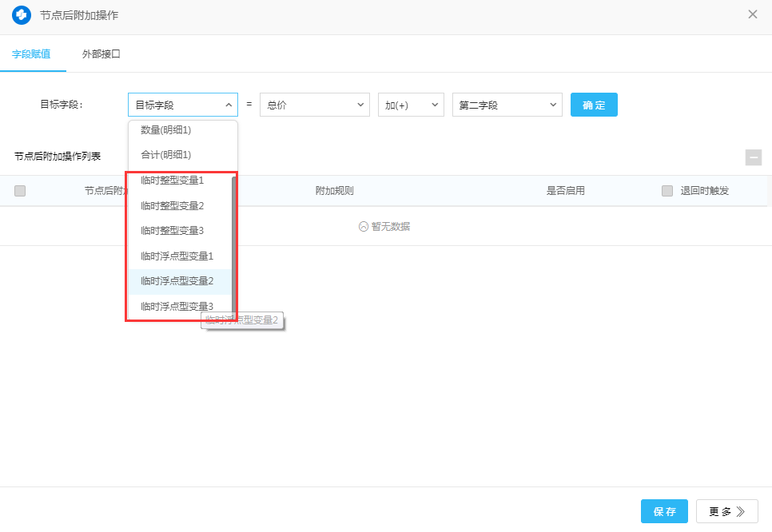
Task: Pick 临时整型变量3 in the dropdown list
Action: pyautogui.click(x=173, y=231)
